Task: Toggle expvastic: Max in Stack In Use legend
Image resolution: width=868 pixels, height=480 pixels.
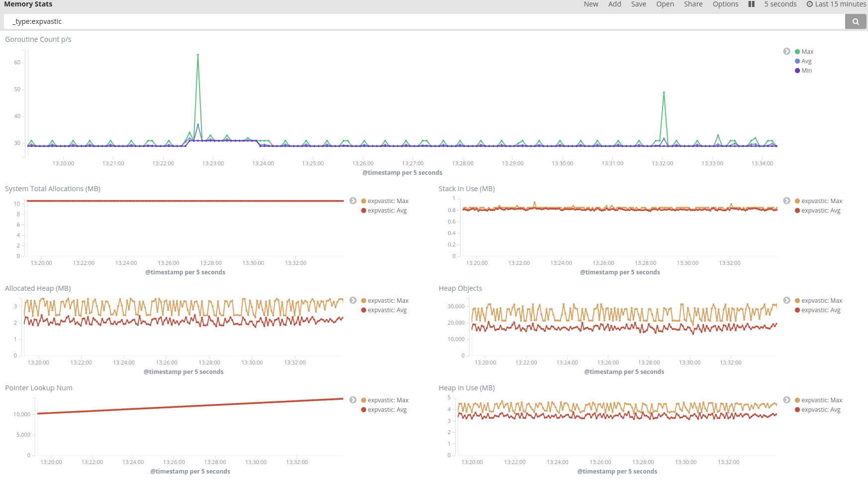Action: pos(818,201)
